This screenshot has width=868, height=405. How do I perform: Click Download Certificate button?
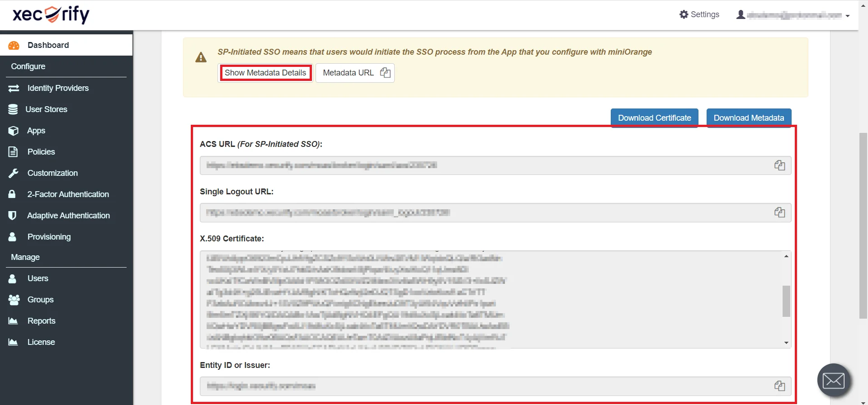[654, 118]
